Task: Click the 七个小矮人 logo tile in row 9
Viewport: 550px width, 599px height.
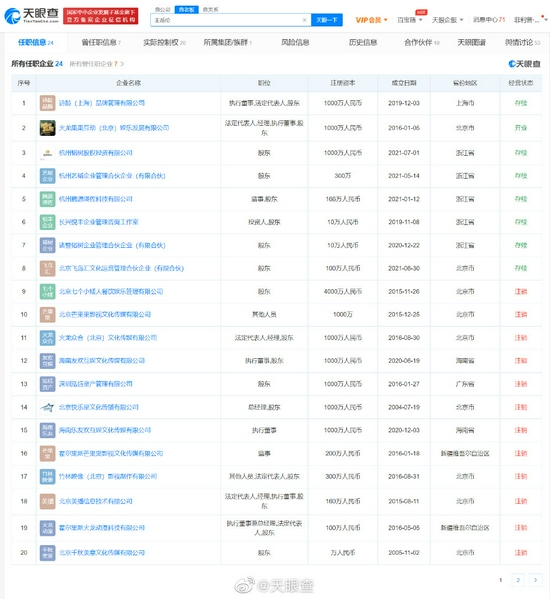Action: tap(47, 291)
